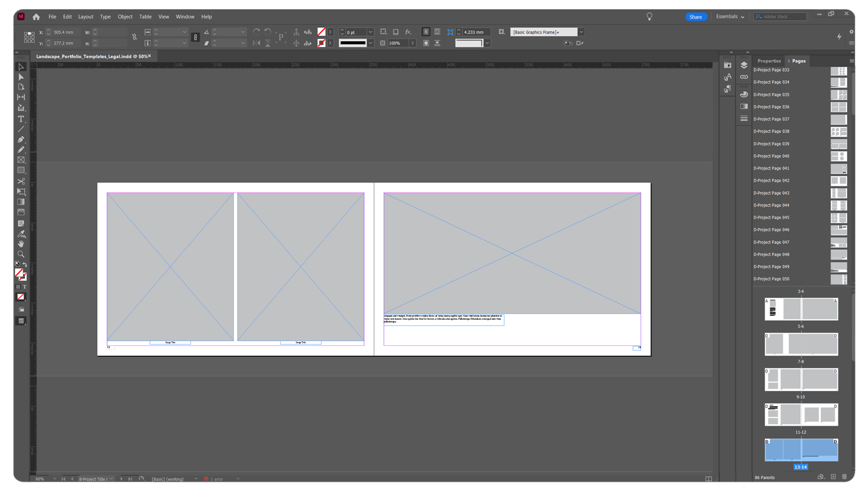Open the File menu

[52, 17]
